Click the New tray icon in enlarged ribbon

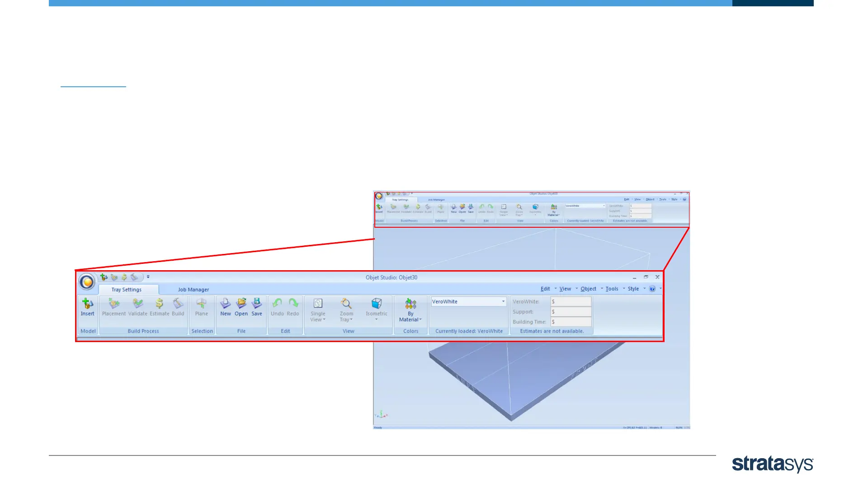(x=226, y=304)
